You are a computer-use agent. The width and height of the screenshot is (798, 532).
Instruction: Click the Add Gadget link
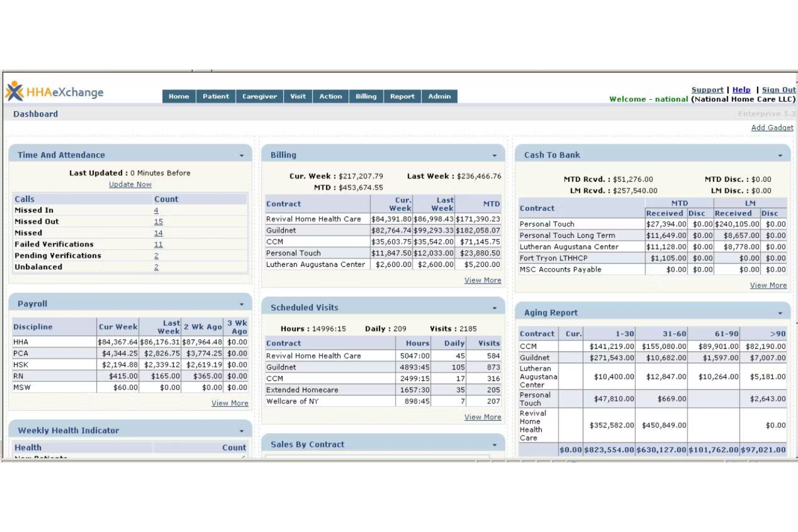[x=772, y=128]
